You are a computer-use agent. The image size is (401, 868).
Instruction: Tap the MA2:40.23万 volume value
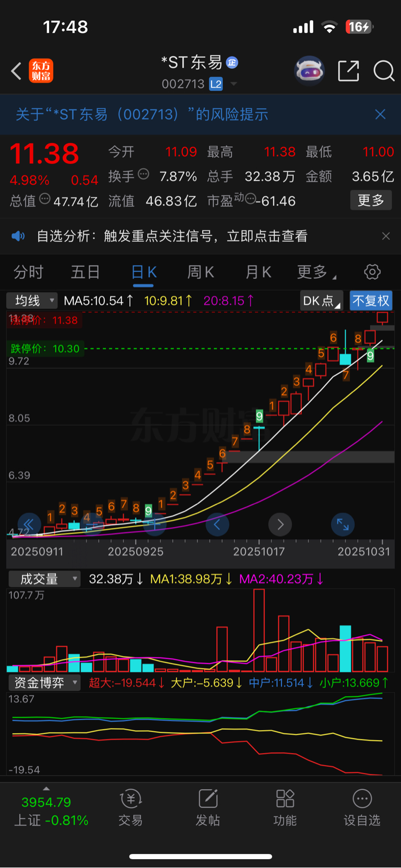point(281,579)
